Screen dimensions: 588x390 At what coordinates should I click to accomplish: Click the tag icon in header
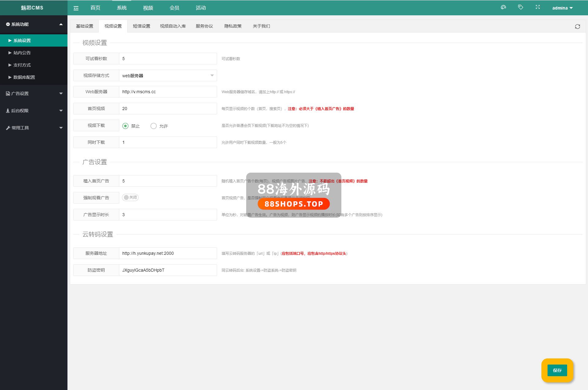pos(520,7)
